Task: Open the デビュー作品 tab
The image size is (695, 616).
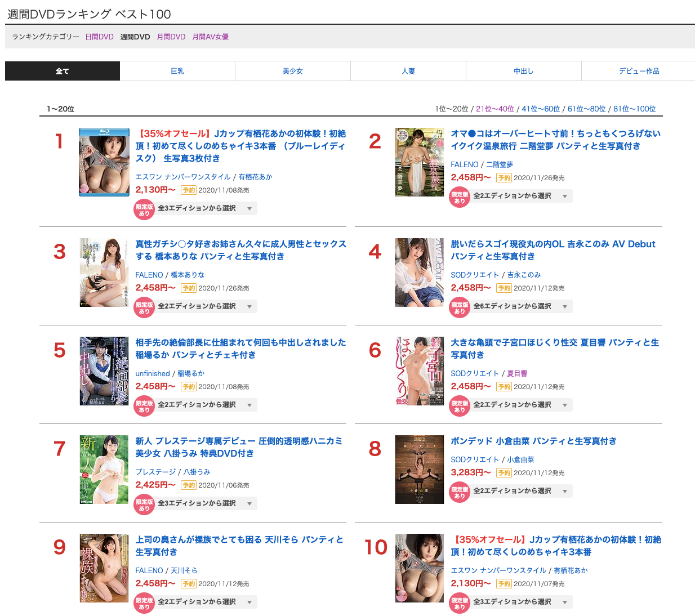Action: point(639,71)
